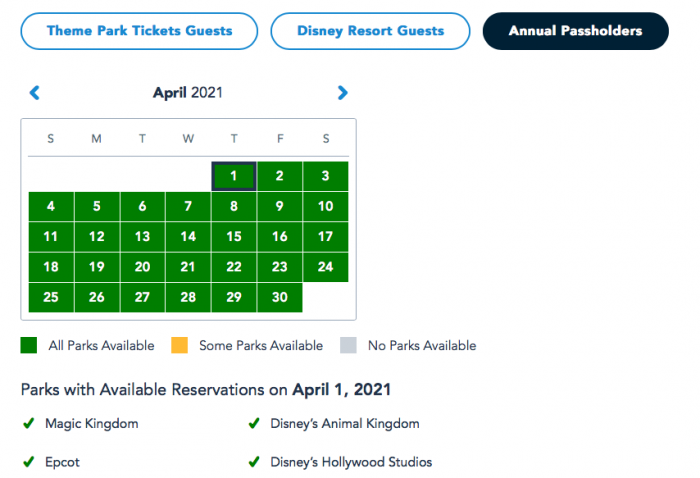Switch to Theme Park Tickets Guests tab
Screen dimensions: 700x478
(x=139, y=31)
